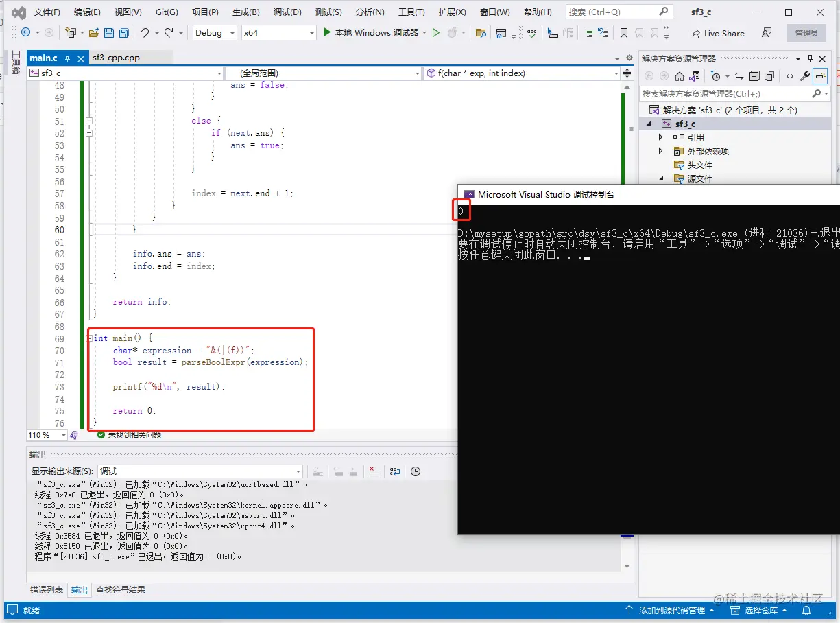The width and height of the screenshot is (840, 623).
Task: Open the 文件(F) menu
Action: pos(47,12)
